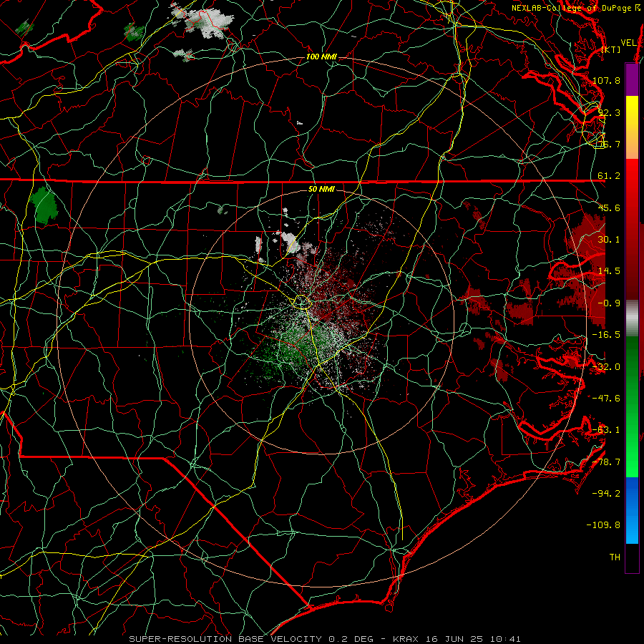Click the TH label on the legend
Viewport: 644px width, 644px height.
click(615, 557)
